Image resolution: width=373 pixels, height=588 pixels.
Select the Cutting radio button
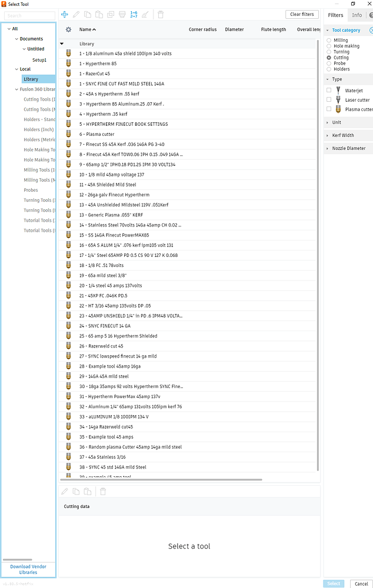click(x=329, y=58)
